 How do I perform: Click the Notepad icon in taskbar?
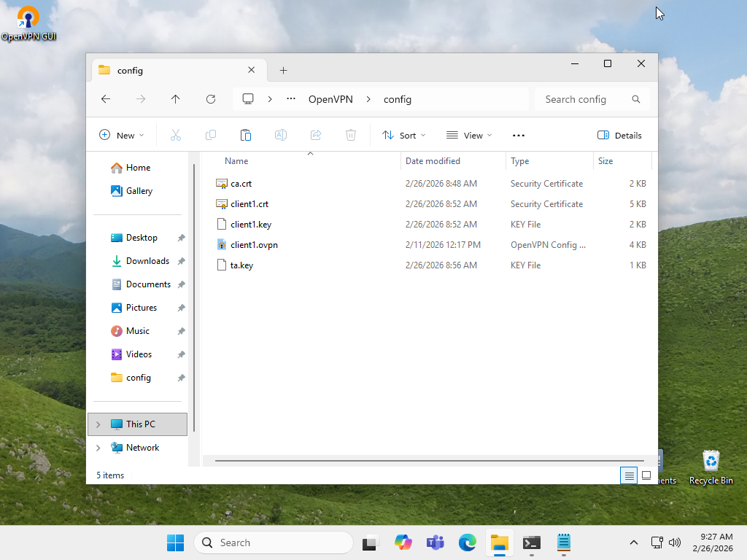564,542
